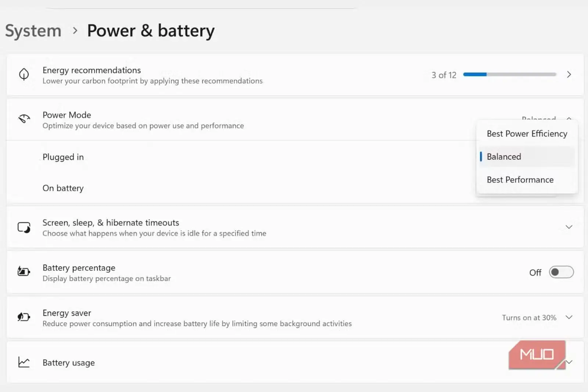Screen dimensions: 588x392
Task: Click the breadcrumb arrow after System
Action: click(x=75, y=30)
